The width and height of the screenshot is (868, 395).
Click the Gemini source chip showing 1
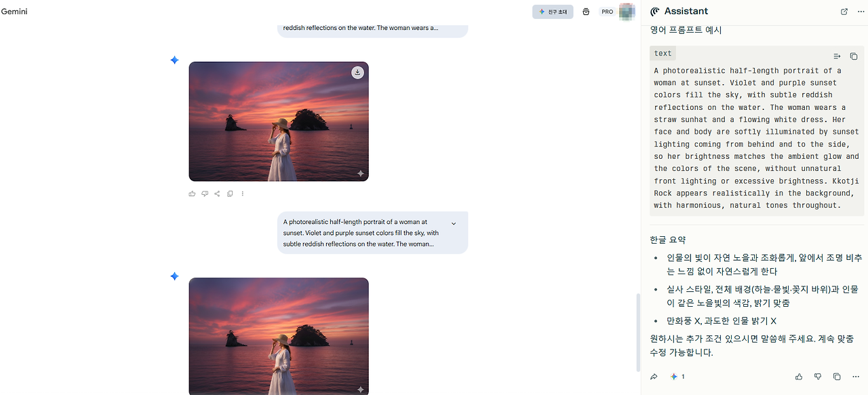(677, 377)
